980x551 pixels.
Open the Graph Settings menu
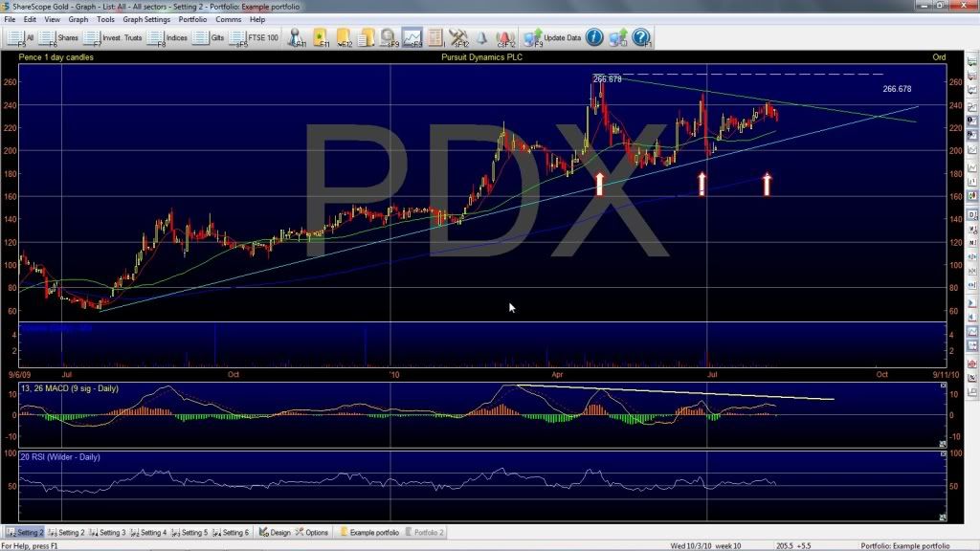(146, 19)
